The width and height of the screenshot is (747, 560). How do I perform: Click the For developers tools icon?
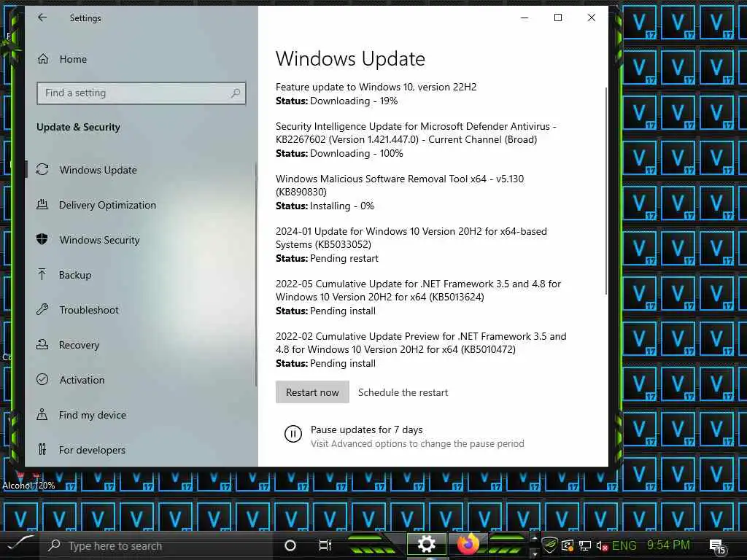pyautogui.click(x=42, y=449)
